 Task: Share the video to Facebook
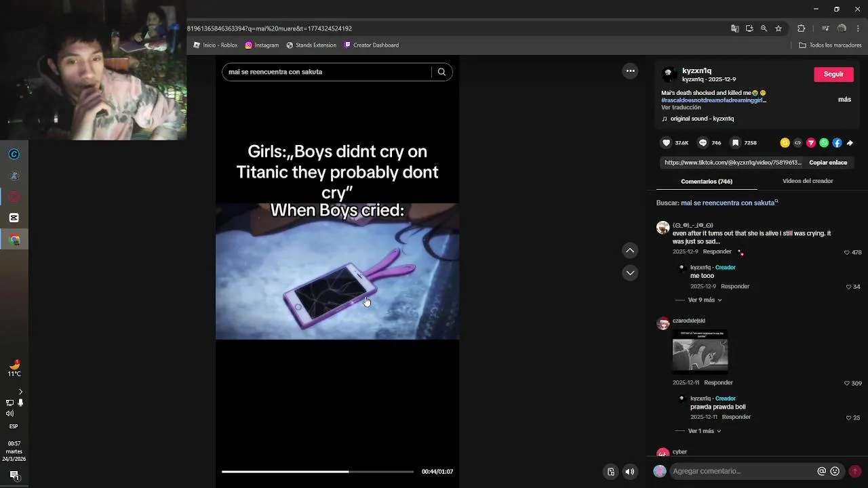click(837, 143)
